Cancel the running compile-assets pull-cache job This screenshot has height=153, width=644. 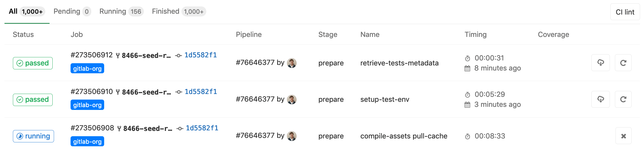(x=623, y=136)
